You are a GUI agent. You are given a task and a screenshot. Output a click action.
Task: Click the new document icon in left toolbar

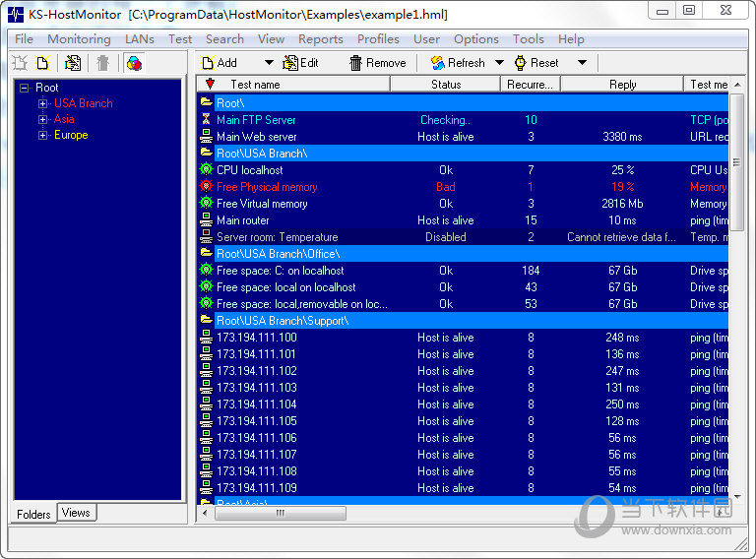point(43,63)
